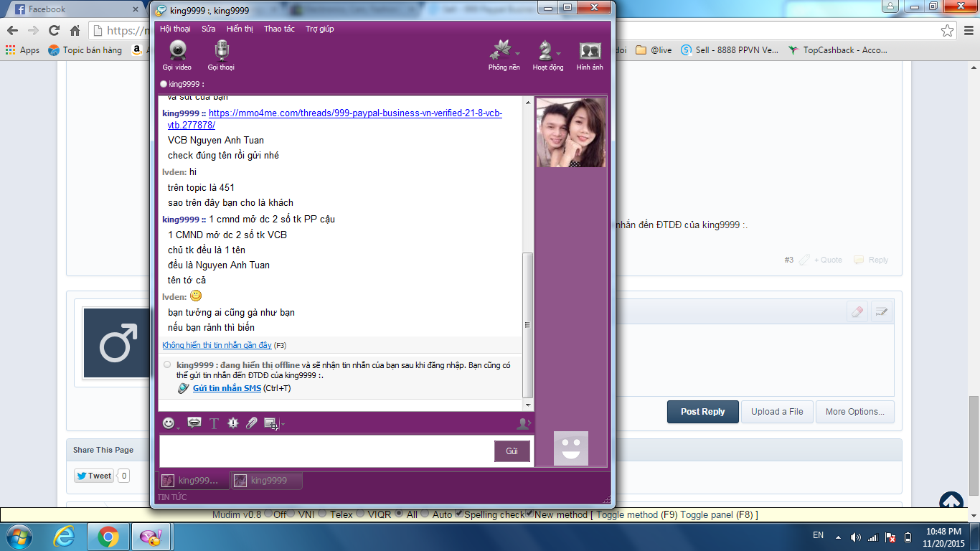Viewport: 980px width, 551px height.
Task: Select the Mudim VIQR radio button
Action: [x=361, y=514]
